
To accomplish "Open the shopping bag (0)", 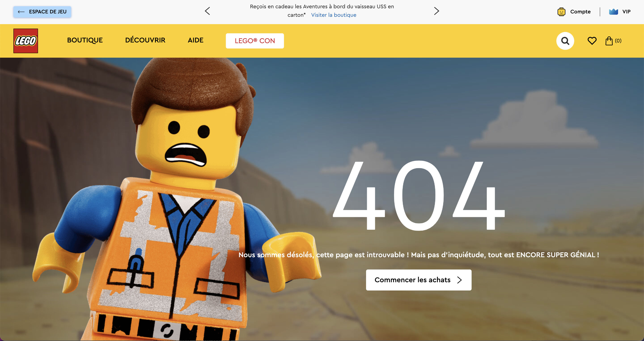I will tap(613, 41).
